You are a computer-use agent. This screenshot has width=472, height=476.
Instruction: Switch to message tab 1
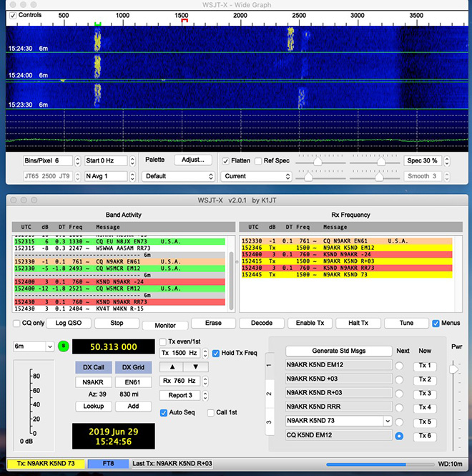pos(270,366)
